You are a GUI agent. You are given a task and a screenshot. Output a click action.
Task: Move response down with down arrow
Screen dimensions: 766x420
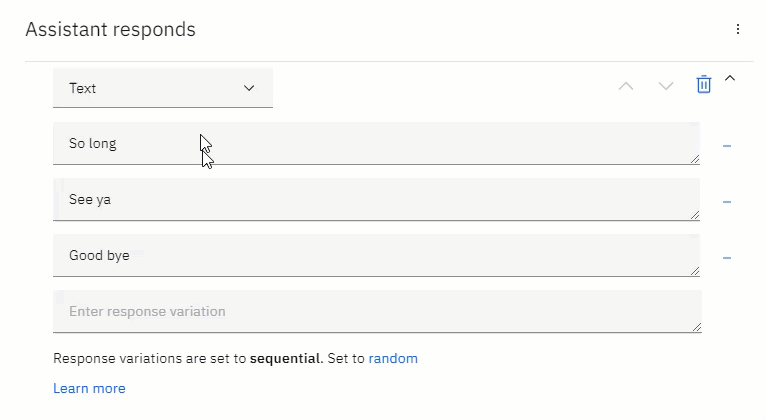point(666,86)
